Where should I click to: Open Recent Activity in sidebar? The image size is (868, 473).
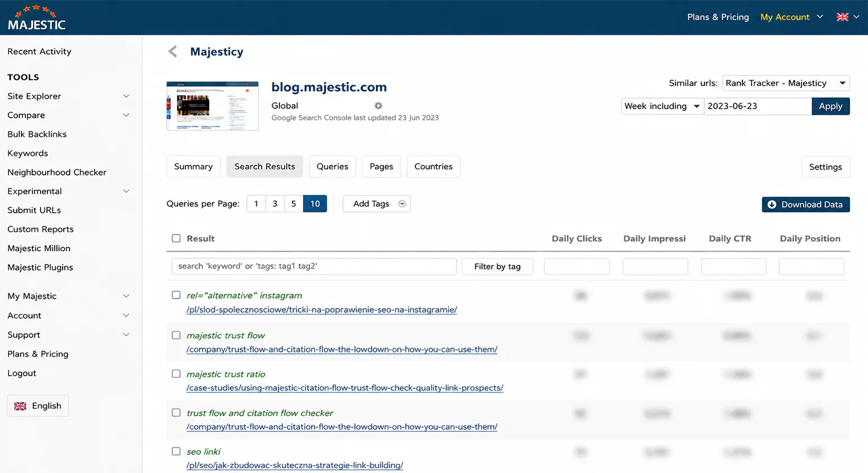(39, 51)
